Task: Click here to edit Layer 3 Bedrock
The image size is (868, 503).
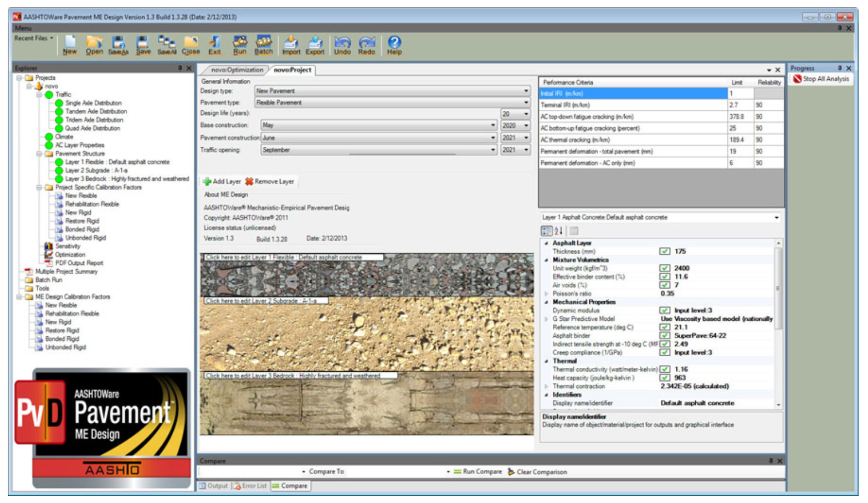Action: tap(300, 376)
